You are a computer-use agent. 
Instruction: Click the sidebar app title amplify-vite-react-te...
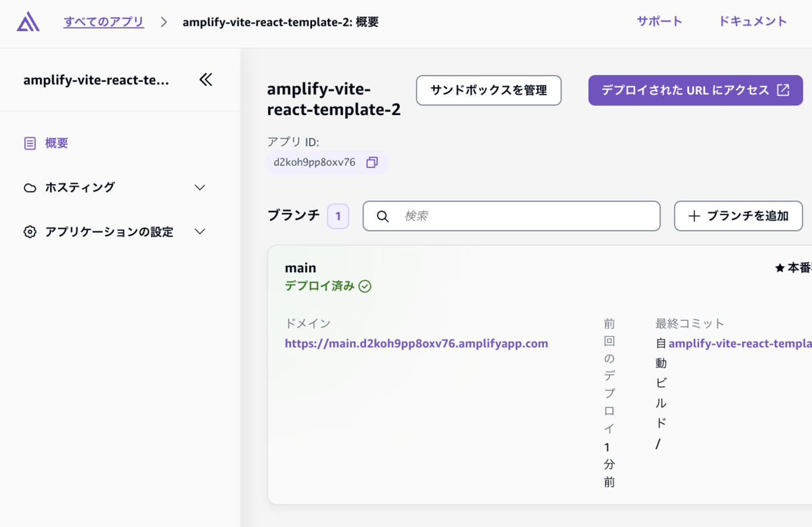click(x=96, y=80)
